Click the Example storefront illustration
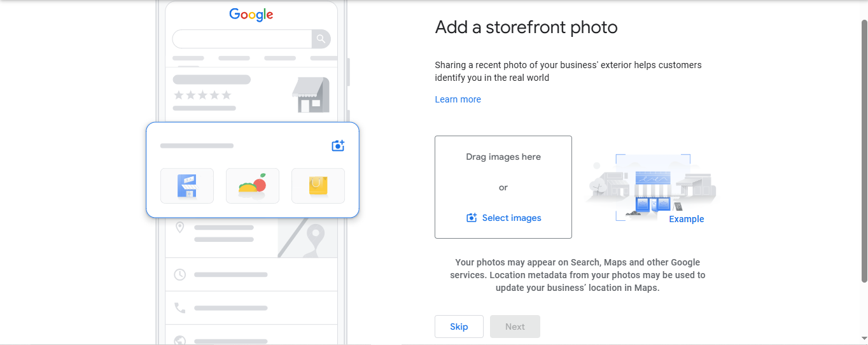Image resolution: width=868 pixels, height=345 pixels. coord(652,187)
